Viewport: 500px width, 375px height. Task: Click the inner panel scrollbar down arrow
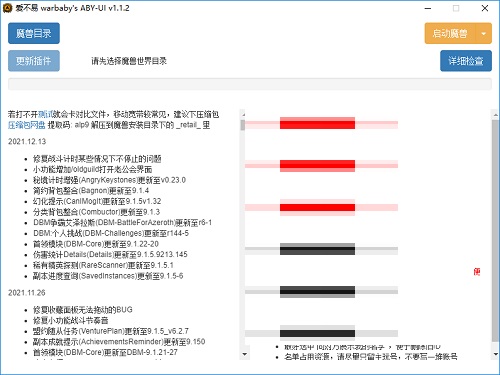pyautogui.click(x=244, y=354)
